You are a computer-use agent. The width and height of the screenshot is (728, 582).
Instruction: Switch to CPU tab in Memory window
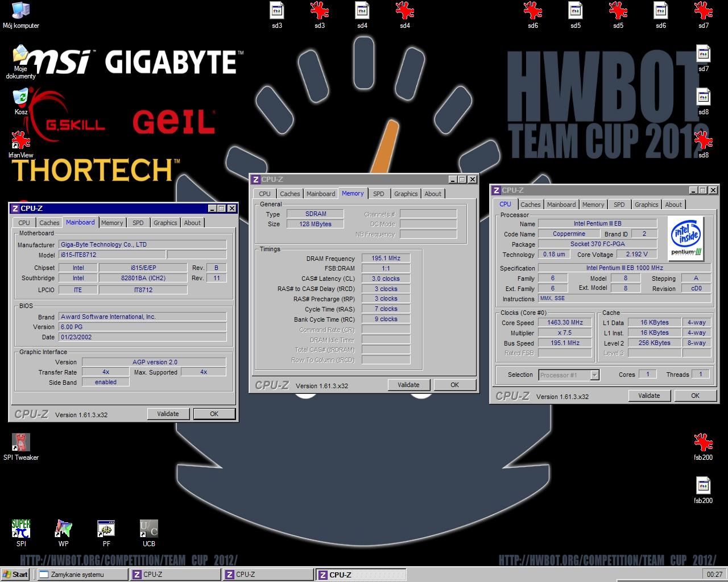[x=265, y=194]
